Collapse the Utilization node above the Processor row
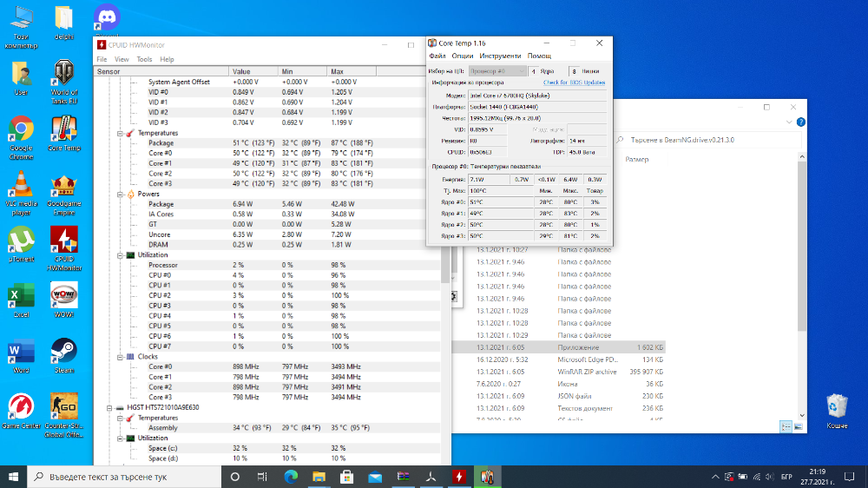868x488 pixels. tap(120, 254)
